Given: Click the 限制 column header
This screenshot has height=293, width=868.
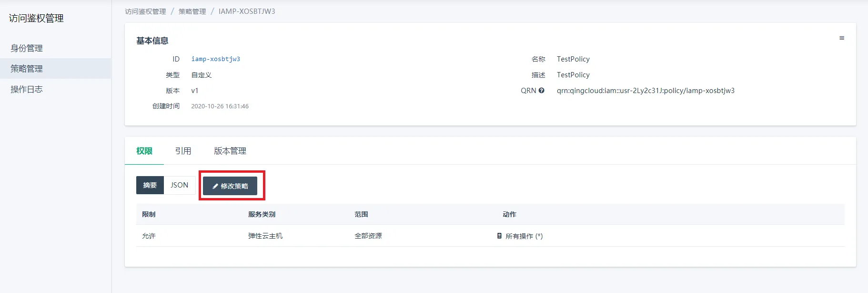Looking at the screenshot, I should pyautogui.click(x=149, y=214).
